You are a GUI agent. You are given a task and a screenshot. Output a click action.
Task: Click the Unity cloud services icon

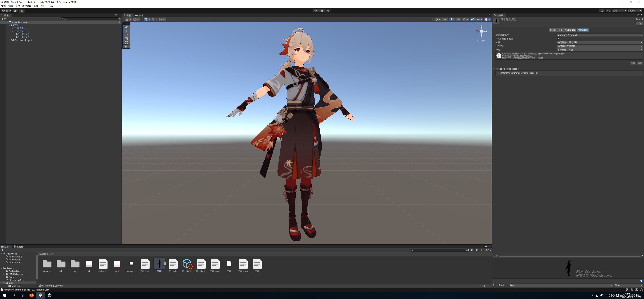pyautogui.click(x=15, y=11)
